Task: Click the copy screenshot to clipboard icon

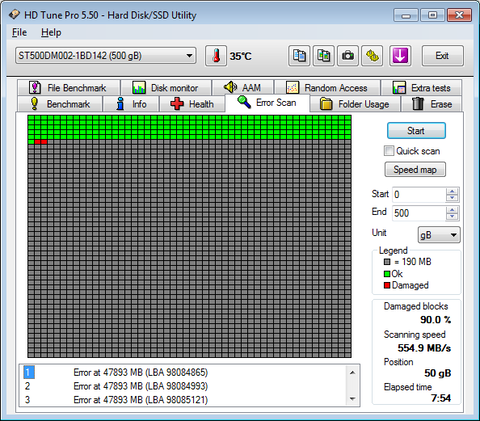Action: (x=323, y=56)
